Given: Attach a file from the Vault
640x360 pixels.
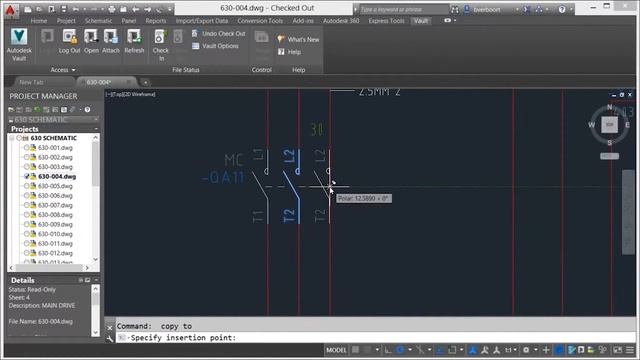Looking at the screenshot, I should [x=111, y=42].
